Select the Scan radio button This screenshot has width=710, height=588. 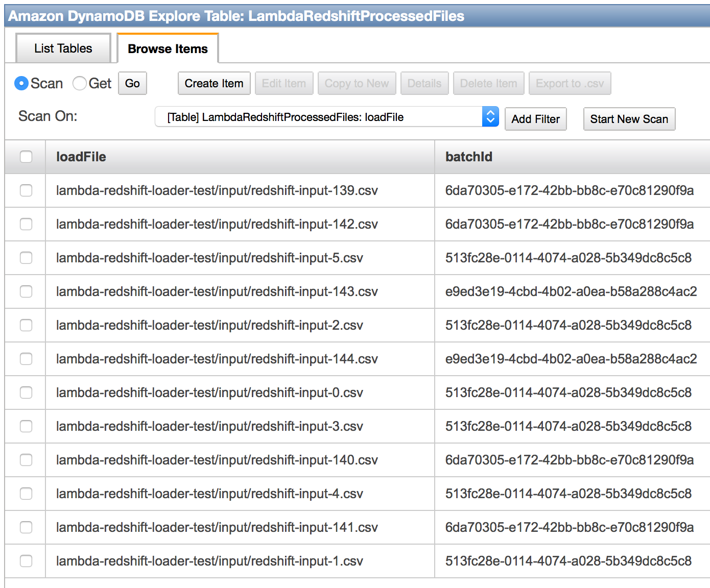21,83
